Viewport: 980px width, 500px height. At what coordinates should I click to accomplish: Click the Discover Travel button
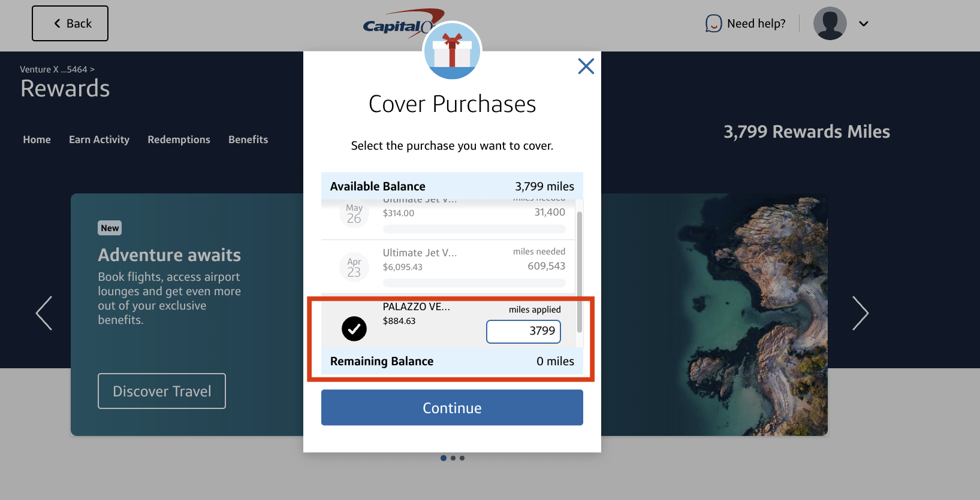pos(162,391)
